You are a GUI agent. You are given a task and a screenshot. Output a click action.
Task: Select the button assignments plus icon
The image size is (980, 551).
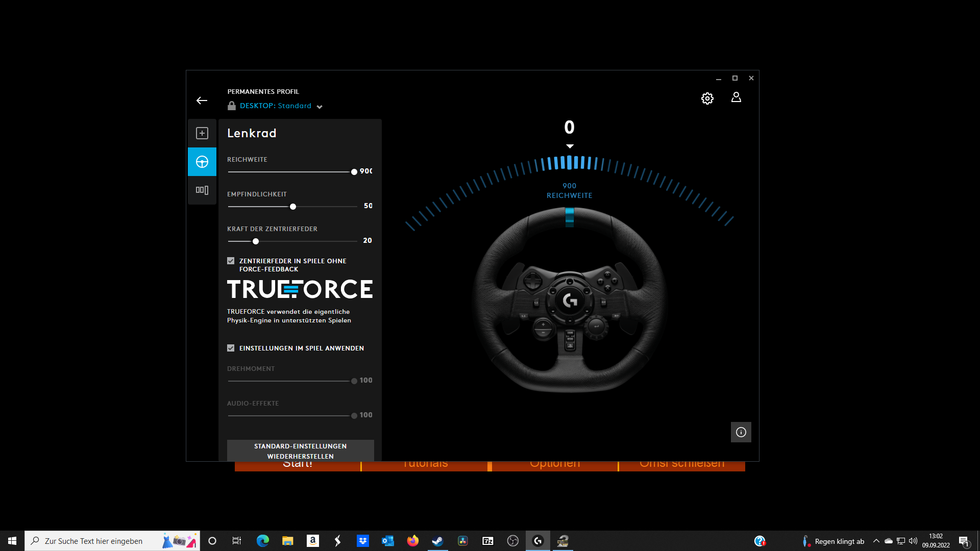[202, 133]
